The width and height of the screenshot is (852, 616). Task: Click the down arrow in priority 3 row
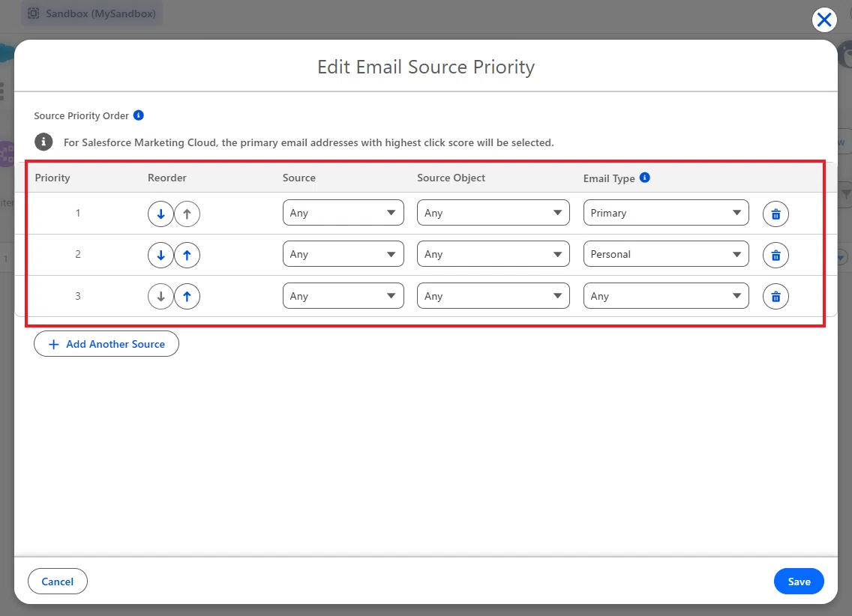[x=160, y=296]
